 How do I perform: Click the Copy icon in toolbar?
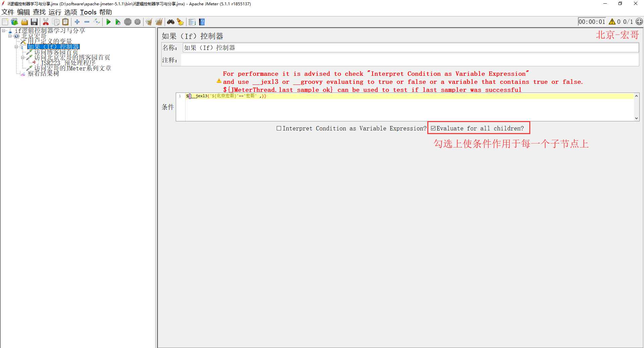click(56, 22)
